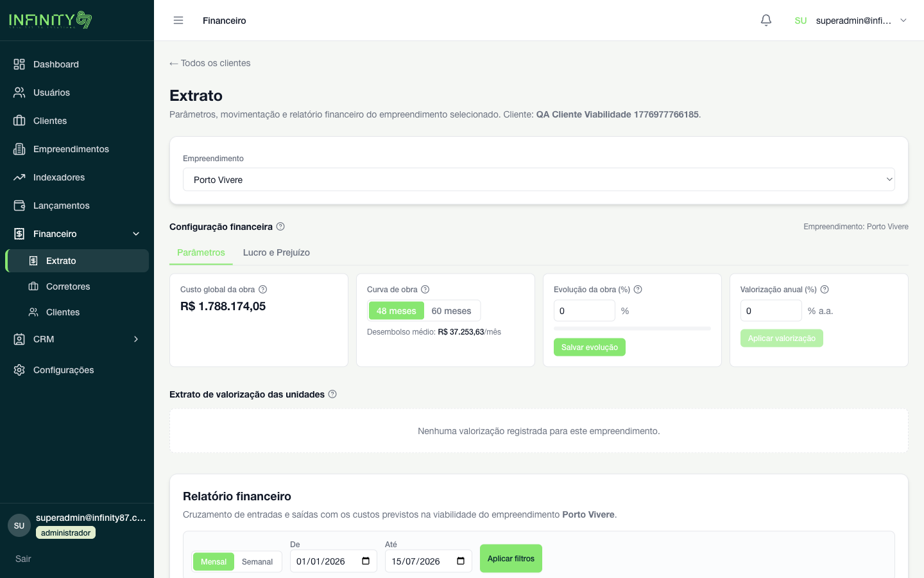
Task: Click the R$ 1.788.174,05 cost value
Action: coord(223,306)
